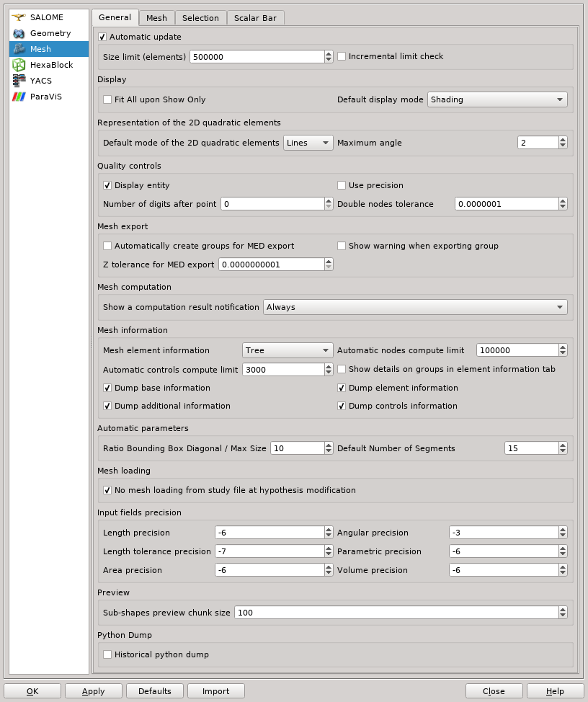Switch to the General tab
The height and width of the screenshot is (702, 588).
115,17
